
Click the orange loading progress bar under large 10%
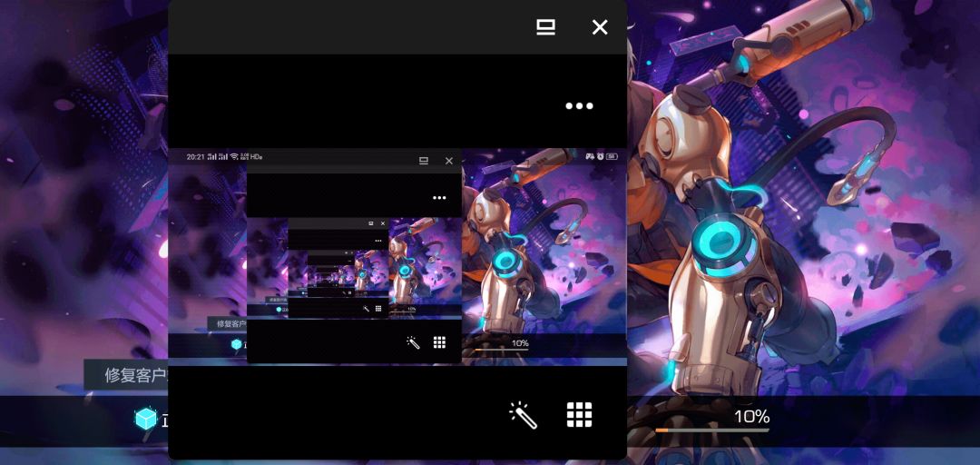click(712, 430)
